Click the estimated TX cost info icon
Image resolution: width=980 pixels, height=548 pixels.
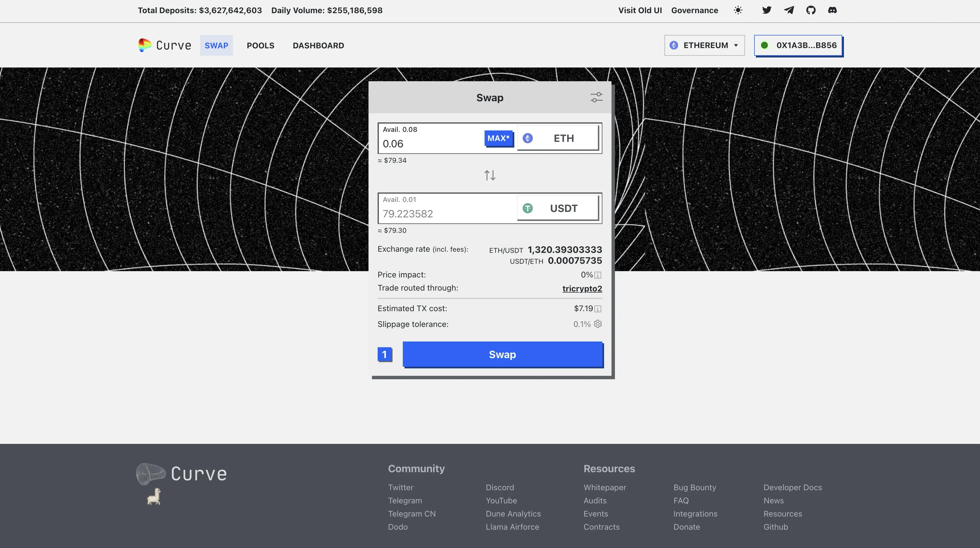(x=598, y=309)
